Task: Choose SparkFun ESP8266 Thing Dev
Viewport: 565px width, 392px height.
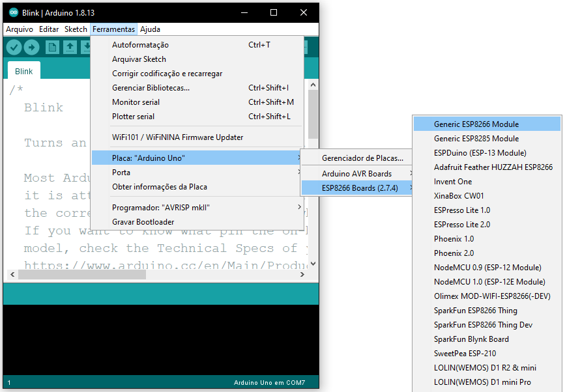Action: [x=487, y=325]
